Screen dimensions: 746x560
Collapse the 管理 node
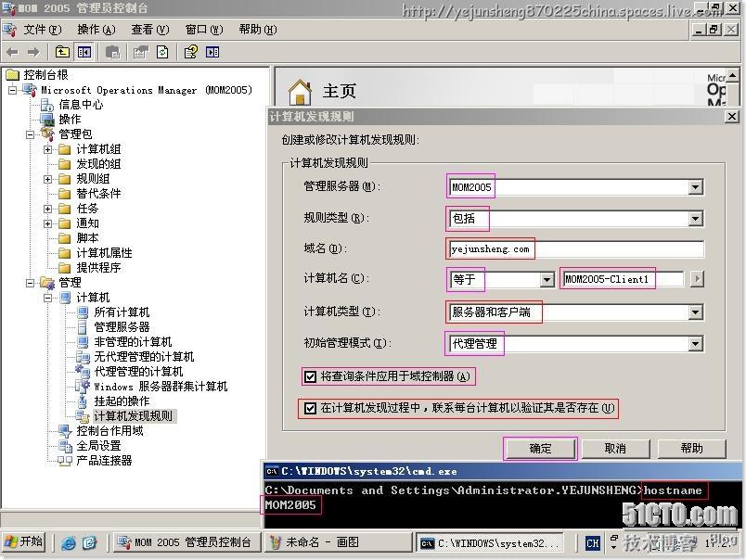tap(30, 283)
